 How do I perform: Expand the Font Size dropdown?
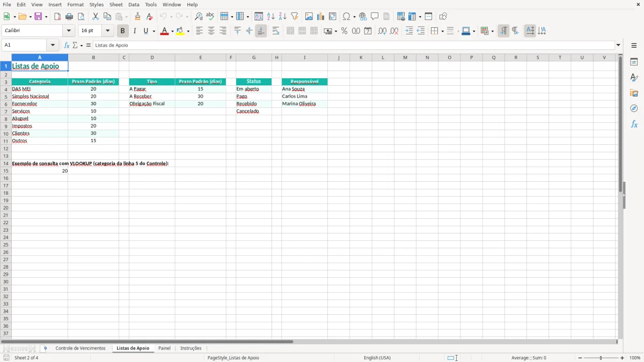pos(107,31)
